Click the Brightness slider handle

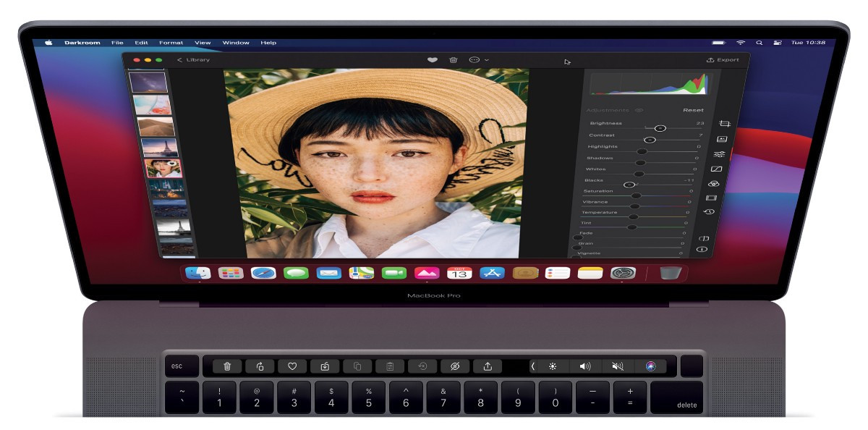pos(660,128)
